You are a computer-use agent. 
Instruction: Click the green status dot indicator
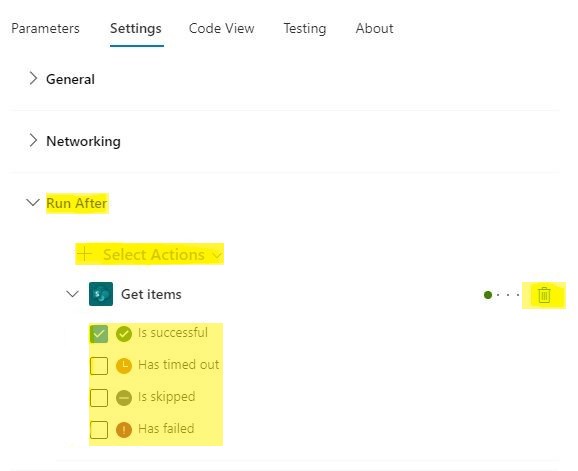[x=488, y=295]
